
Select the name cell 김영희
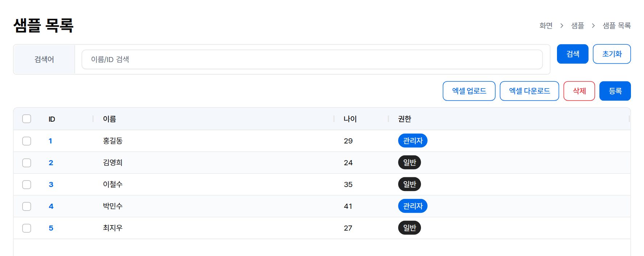tap(113, 162)
